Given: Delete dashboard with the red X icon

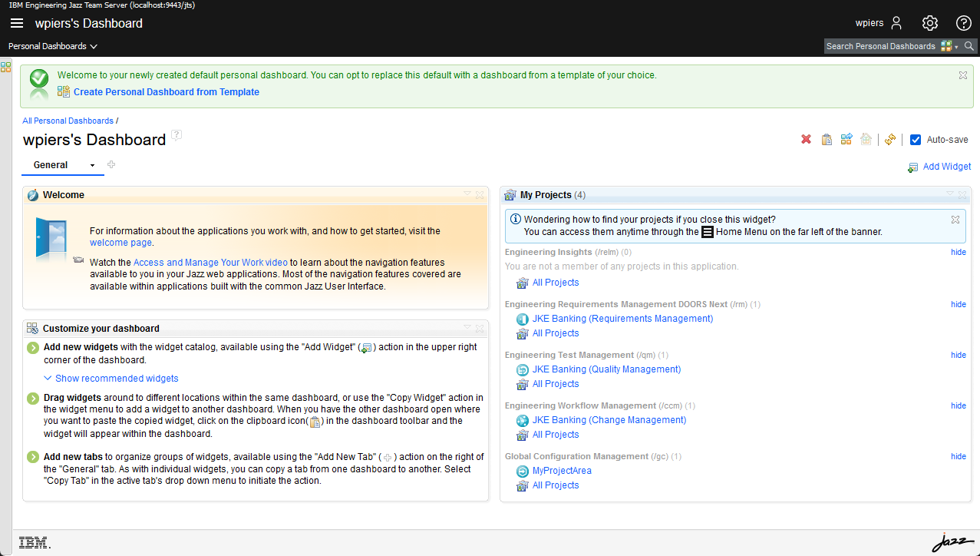Looking at the screenshot, I should point(807,139).
